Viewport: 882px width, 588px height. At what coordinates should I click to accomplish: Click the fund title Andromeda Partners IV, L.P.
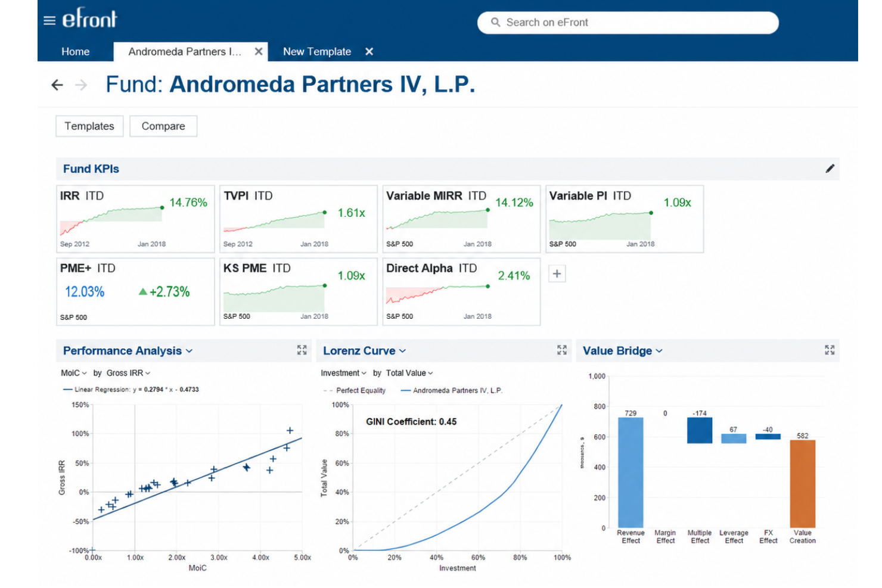point(322,85)
